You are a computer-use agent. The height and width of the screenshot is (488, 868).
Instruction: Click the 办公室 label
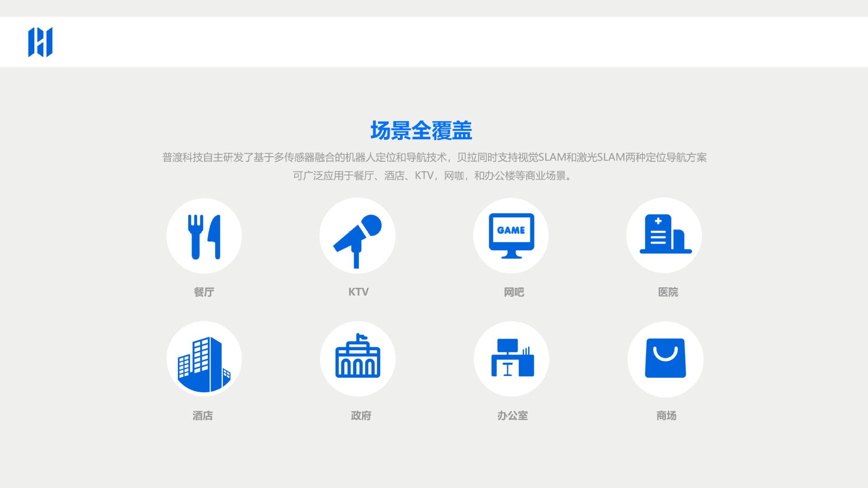point(512,416)
